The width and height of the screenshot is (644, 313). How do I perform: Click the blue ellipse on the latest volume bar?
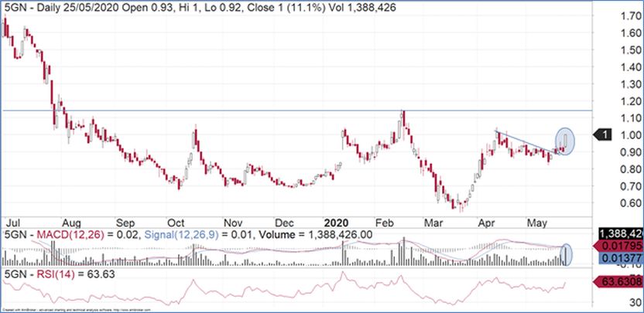click(x=567, y=255)
